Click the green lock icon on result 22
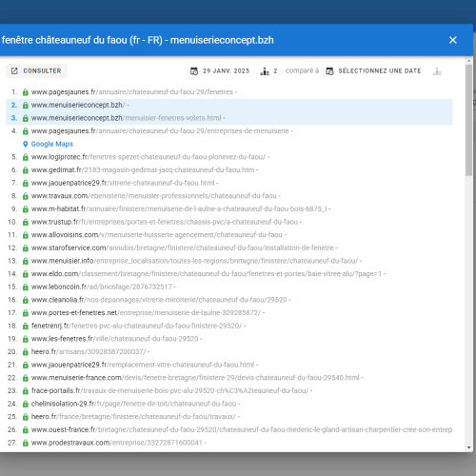The width and height of the screenshot is (476, 476). point(26,378)
